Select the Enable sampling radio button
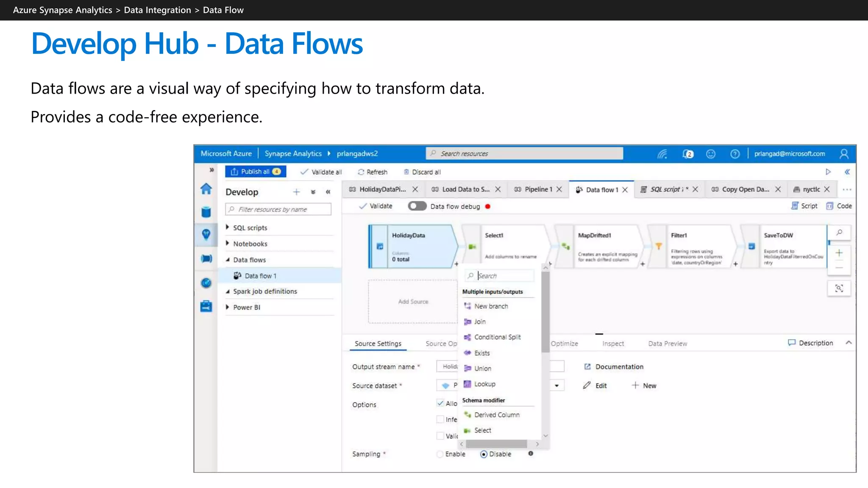Image resolution: width=868 pixels, height=488 pixels. [440, 454]
